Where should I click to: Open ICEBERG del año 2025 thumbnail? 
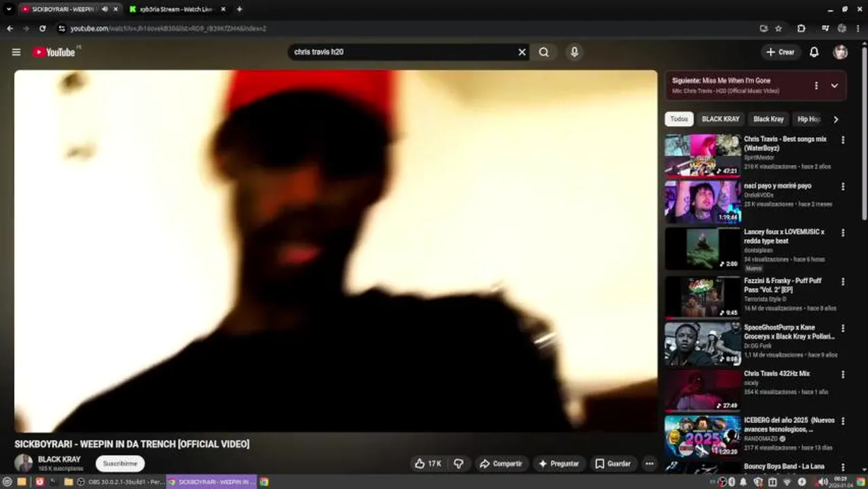pos(702,436)
